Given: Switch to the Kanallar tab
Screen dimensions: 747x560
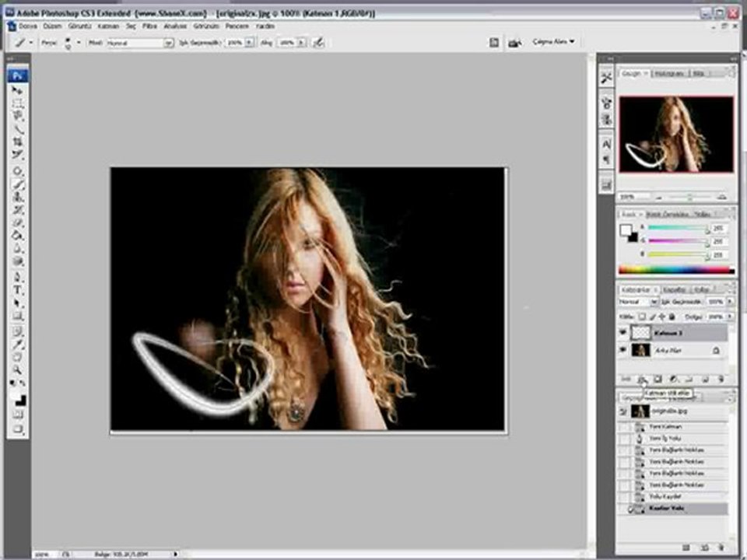Looking at the screenshot, I should (674, 289).
